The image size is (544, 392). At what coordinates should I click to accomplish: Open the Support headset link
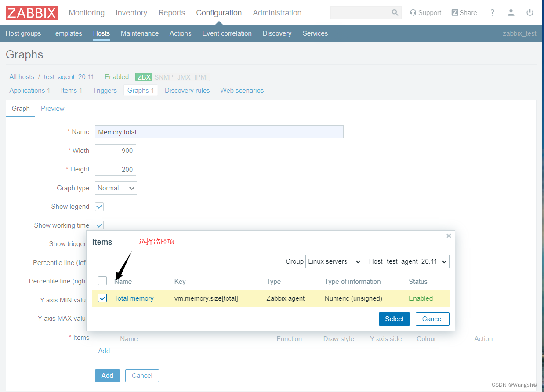(425, 13)
